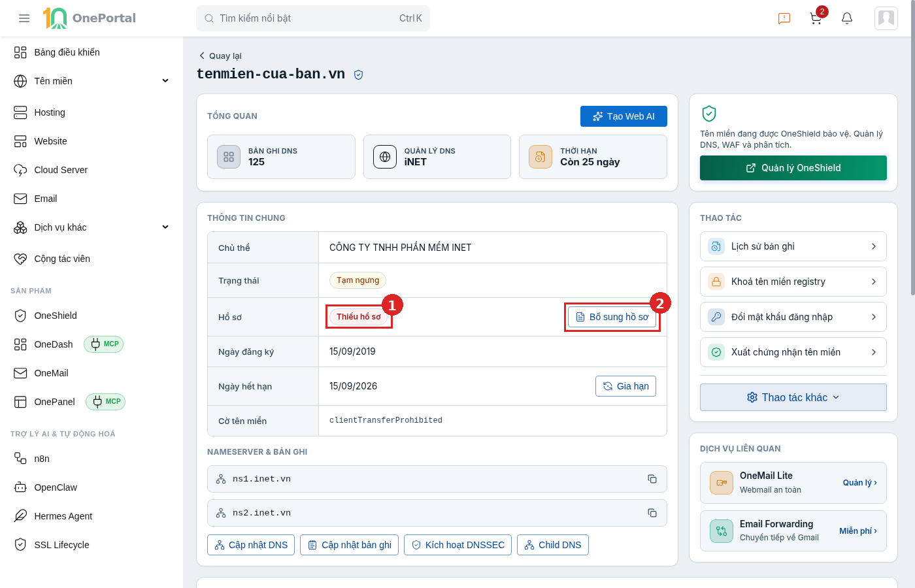Image resolution: width=915 pixels, height=588 pixels.
Task: Open the Email menu item
Action: [x=91, y=199]
